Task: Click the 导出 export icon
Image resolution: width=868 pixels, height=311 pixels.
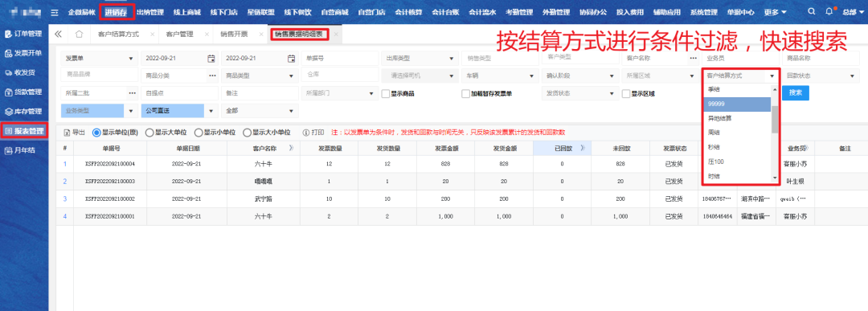Action: click(x=67, y=133)
